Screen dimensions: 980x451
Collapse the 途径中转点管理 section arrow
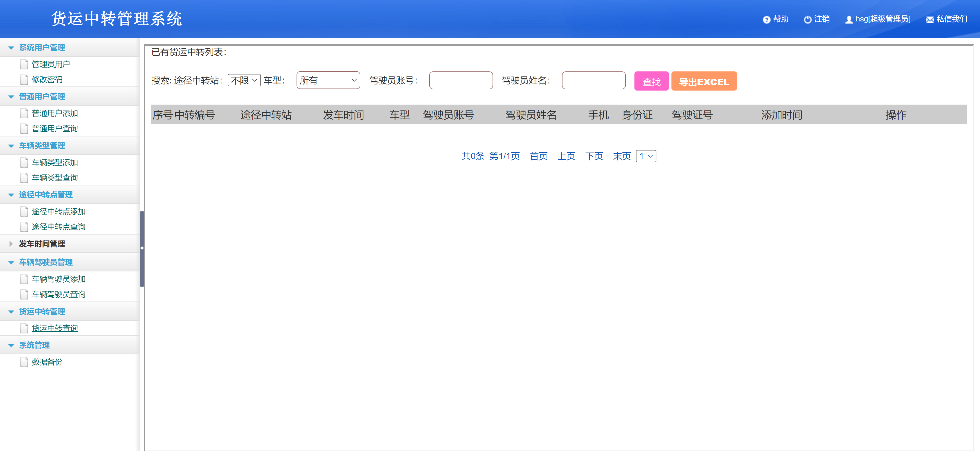point(11,195)
